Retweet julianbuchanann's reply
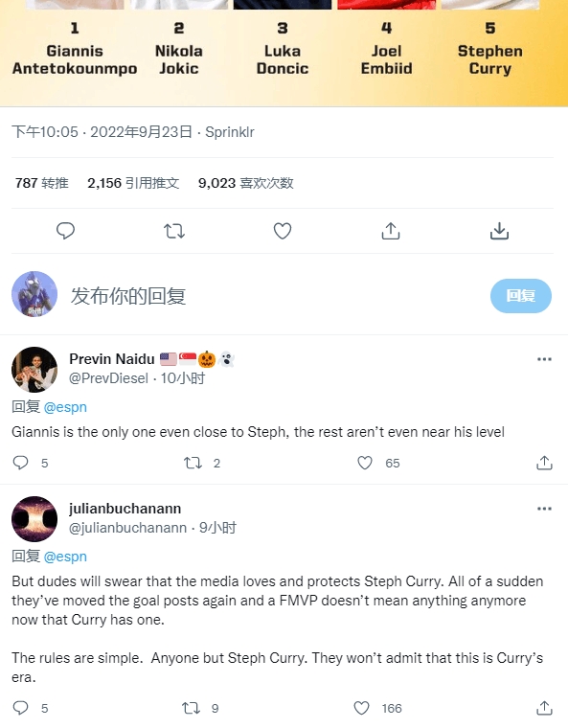This screenshot has height=728, width=568. 191,708
